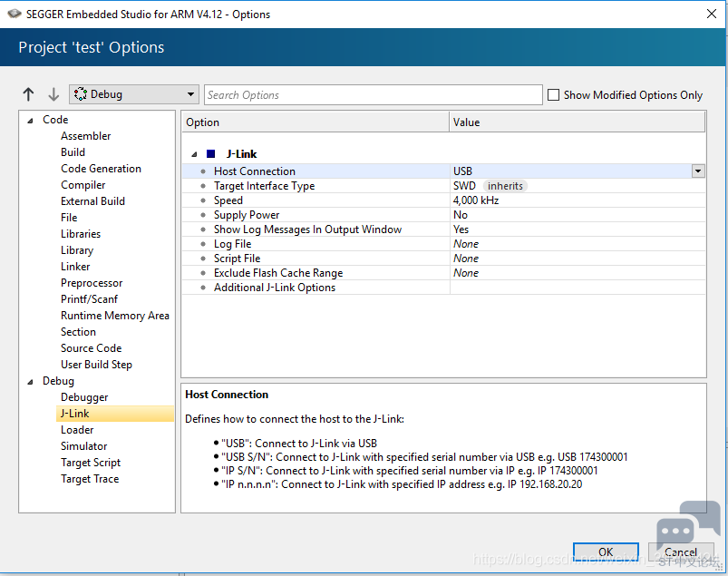This screenshot has width=728, height=576.
Task: Click the empty Additional J-Link Options value cell
Action: (578, 288)
